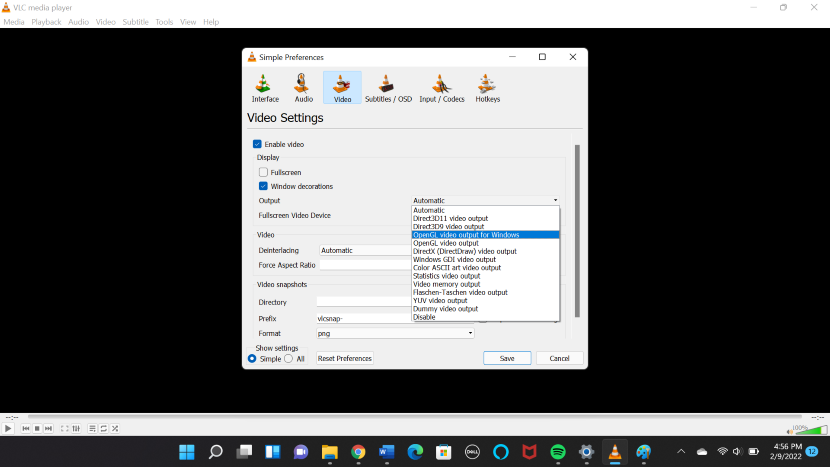Open Microsoft Store from the taskbar
Viewport: 830px width, 467px height.
(x=444, y=452)
